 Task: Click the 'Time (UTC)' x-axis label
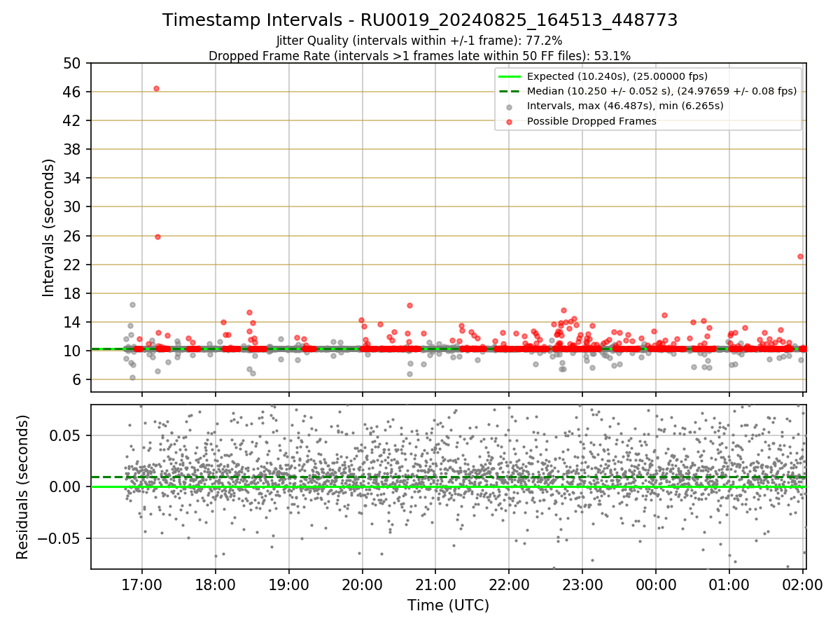click(448, 605)
